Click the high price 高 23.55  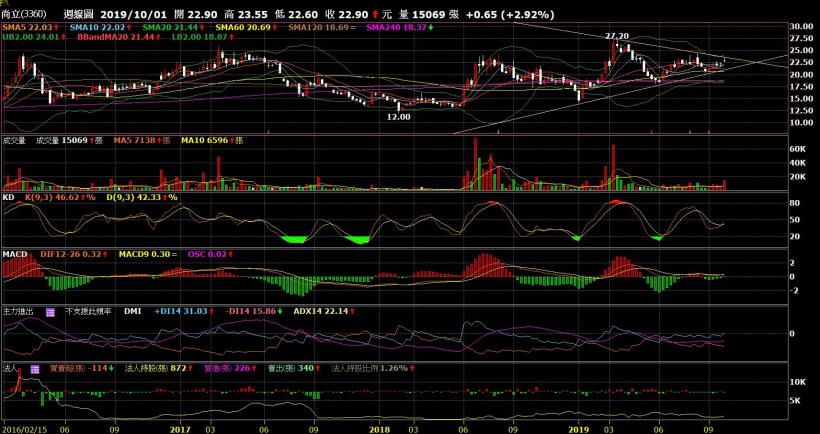[x=252, y=15]
